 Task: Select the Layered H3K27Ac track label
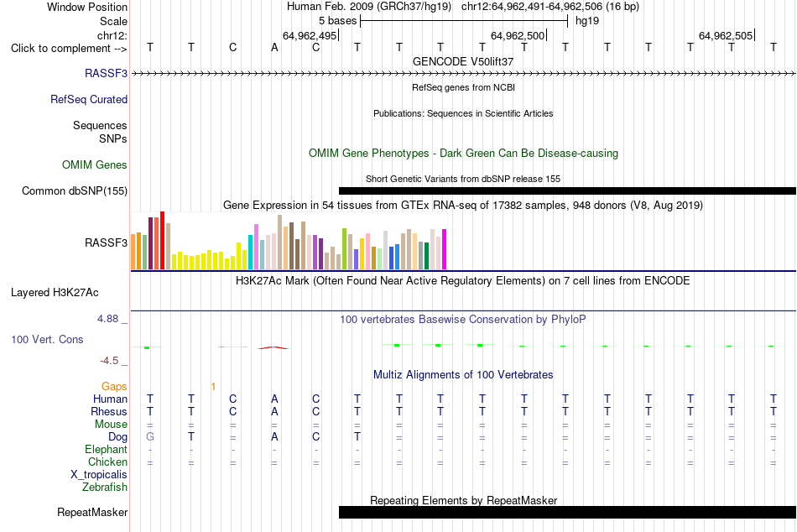(55, 293)
